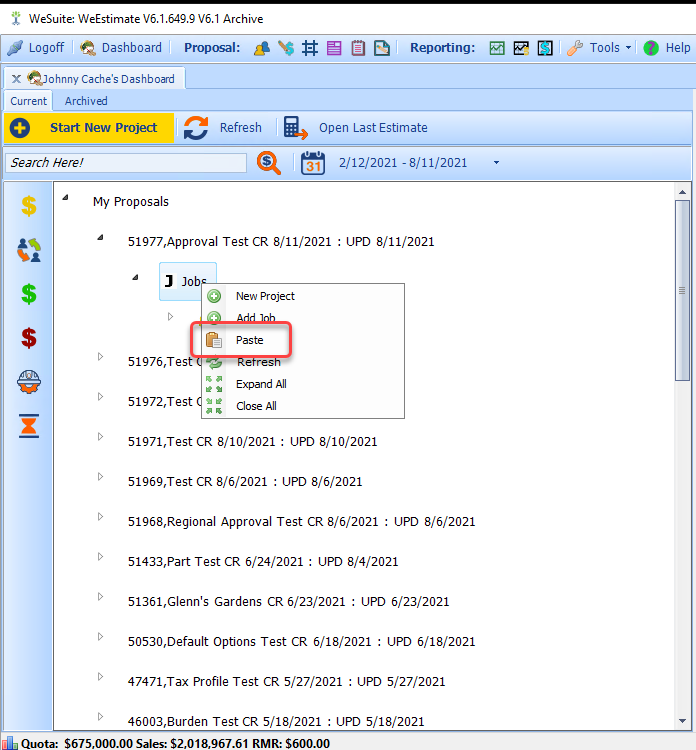The height and width of the screenshot is (750, 696).
Task: Click the red dollar sidebar icon
Action: click(29, 338)
